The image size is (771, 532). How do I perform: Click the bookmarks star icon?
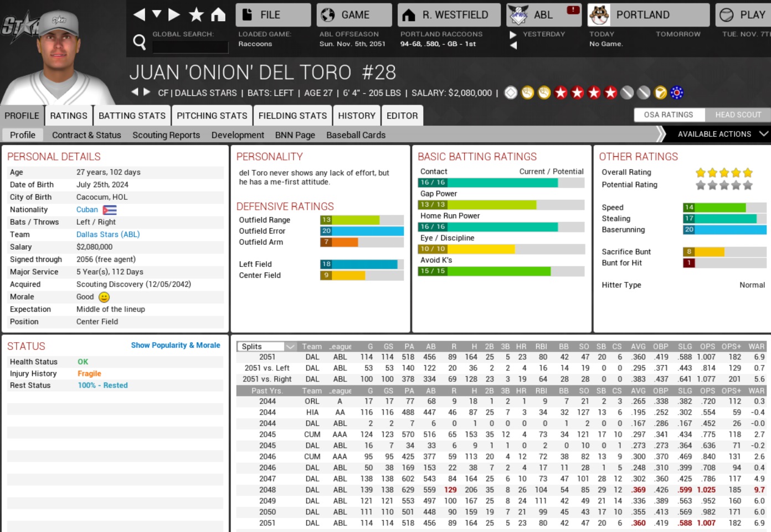pyautogui.click(x=196, y=14)
